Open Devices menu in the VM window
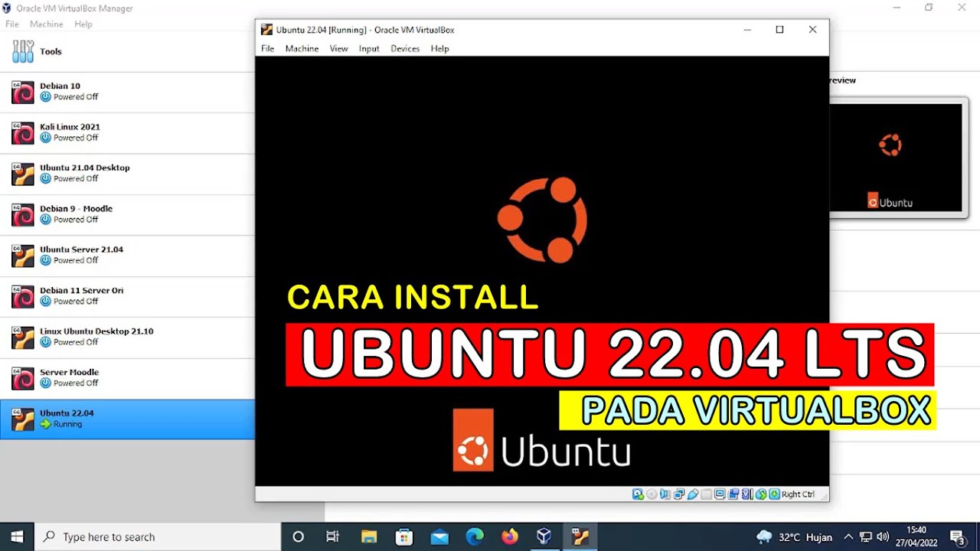Viewport: 980px width, 551px height. [x=405, y=48]
